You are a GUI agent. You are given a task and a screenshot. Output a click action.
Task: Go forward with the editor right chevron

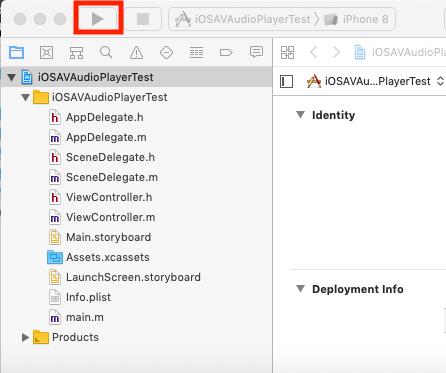[x=337, y=52]
